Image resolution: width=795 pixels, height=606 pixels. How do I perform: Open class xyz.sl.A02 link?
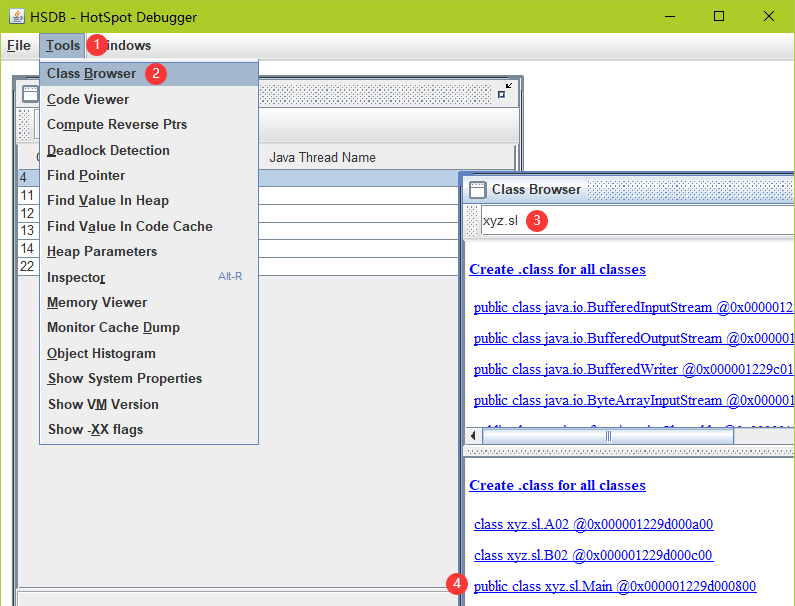(x=593, y=524)
